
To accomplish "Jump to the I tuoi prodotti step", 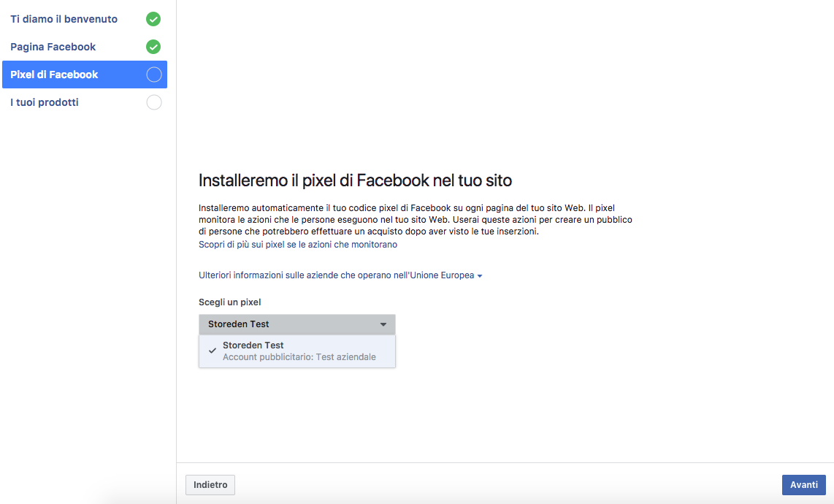I will pos(45,102).
